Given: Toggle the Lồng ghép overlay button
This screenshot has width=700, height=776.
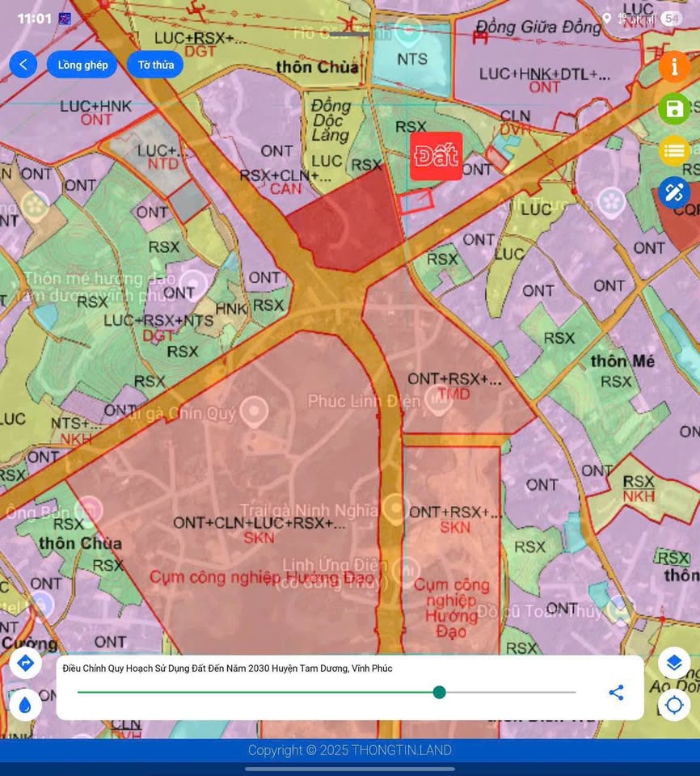Looking at the screenshot, I should (x=82, y=65).
